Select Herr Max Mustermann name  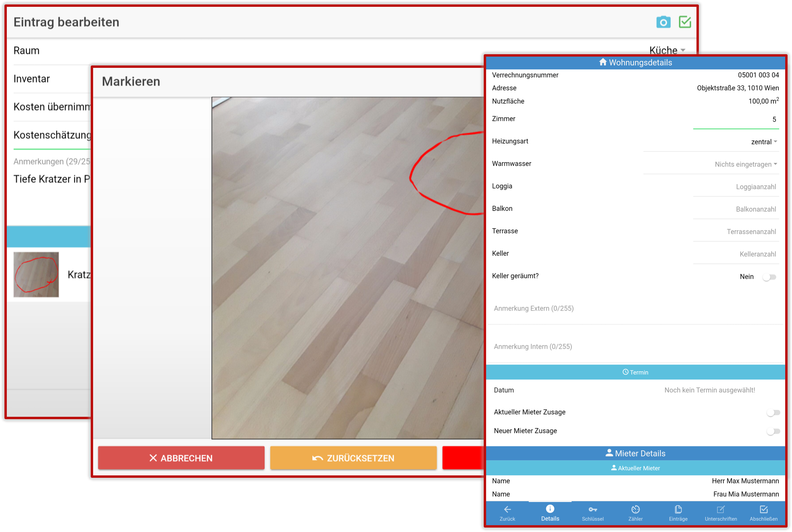(745, 481)
